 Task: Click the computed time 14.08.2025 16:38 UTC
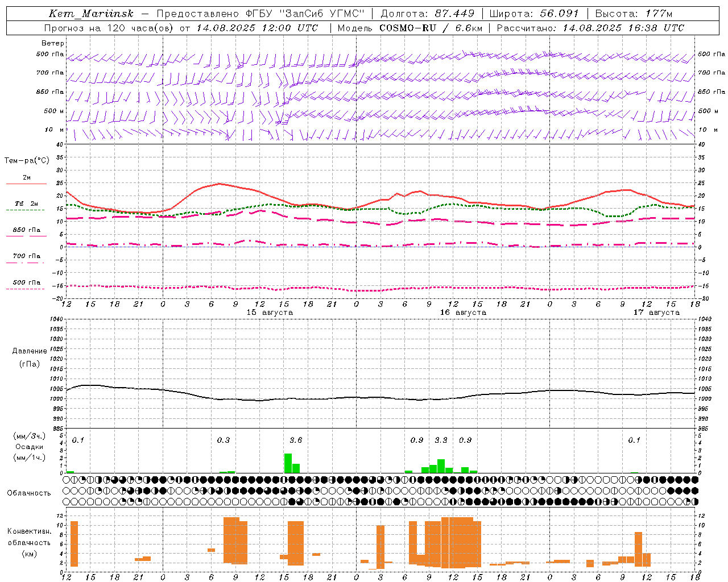coord(623,28)
